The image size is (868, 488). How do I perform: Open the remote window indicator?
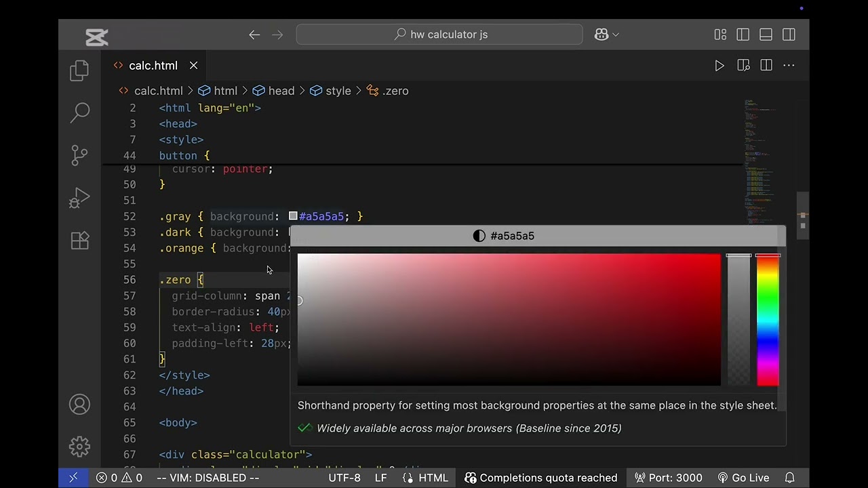click(73, 478)
